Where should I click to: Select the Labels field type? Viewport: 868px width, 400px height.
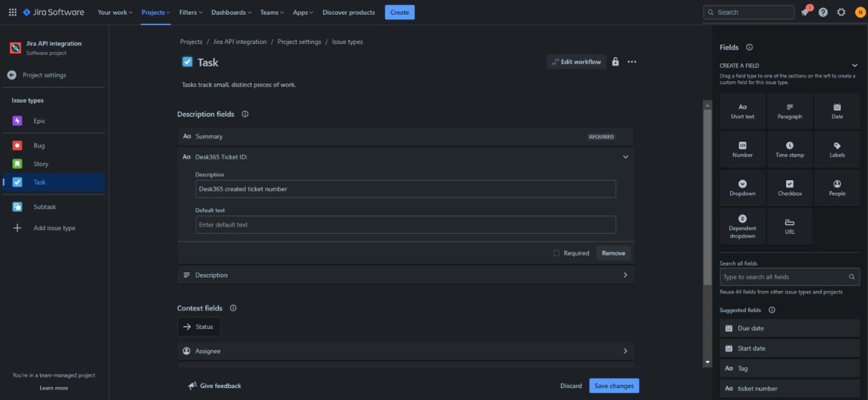point(837,149)
